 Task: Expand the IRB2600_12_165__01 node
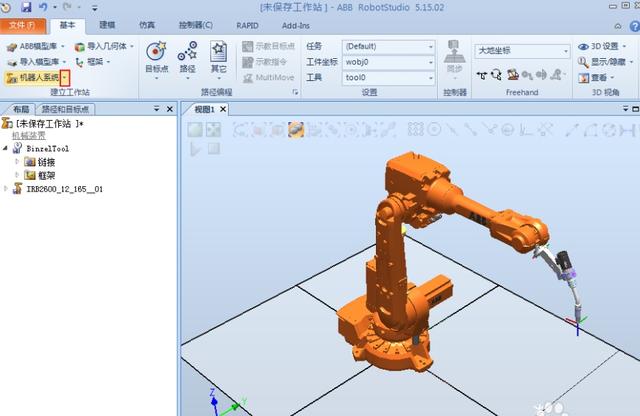pyautogui.click(x=5, y=189)
